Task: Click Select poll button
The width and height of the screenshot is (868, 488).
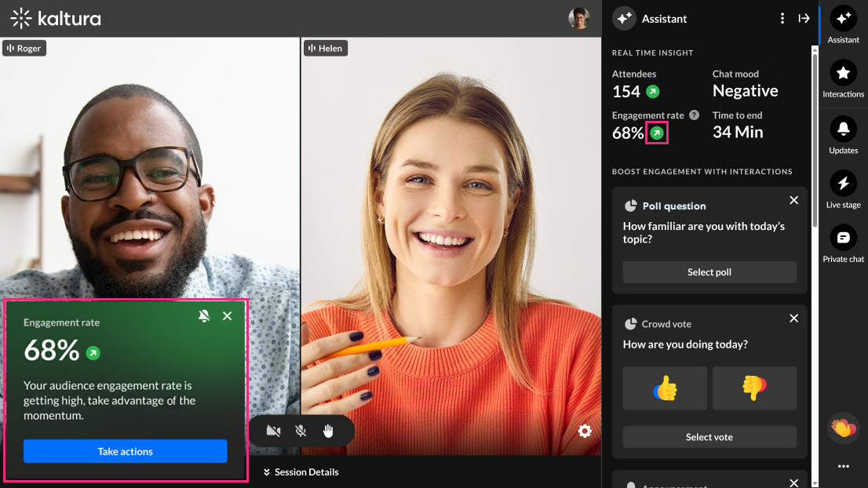Action: tap(709, 272)
